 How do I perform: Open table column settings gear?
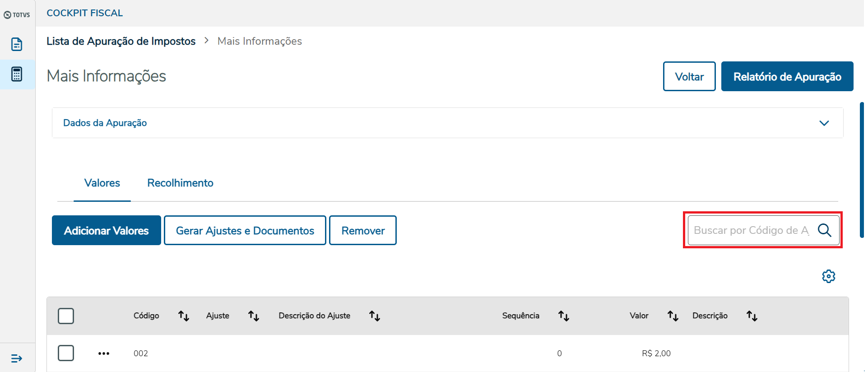(x=828, y=276)
